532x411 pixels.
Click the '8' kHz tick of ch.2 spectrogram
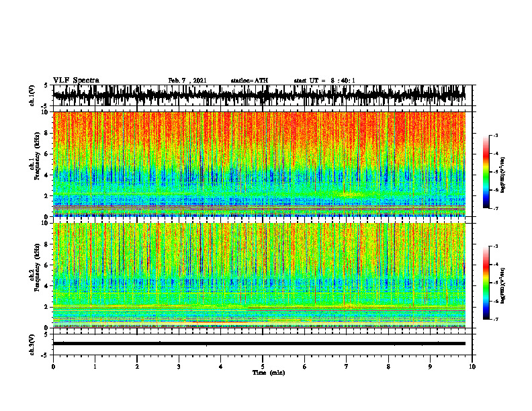pos(47,244)
